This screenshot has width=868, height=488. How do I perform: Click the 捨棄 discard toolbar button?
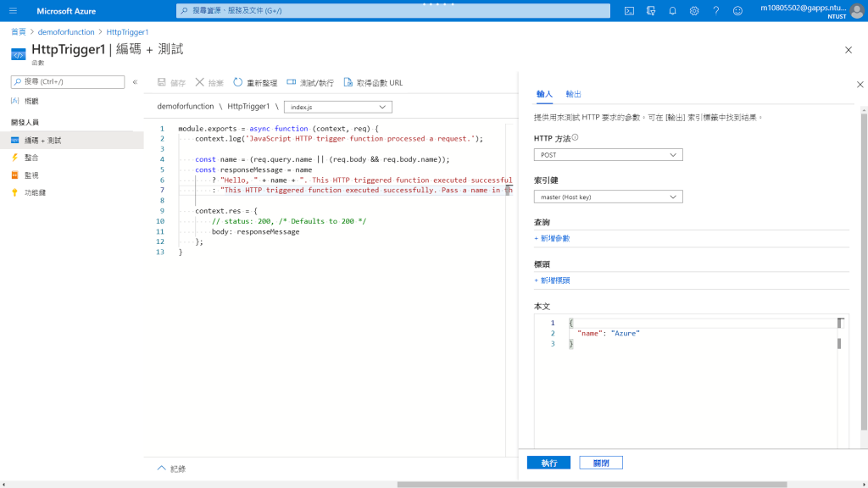[x=209, y=82]
